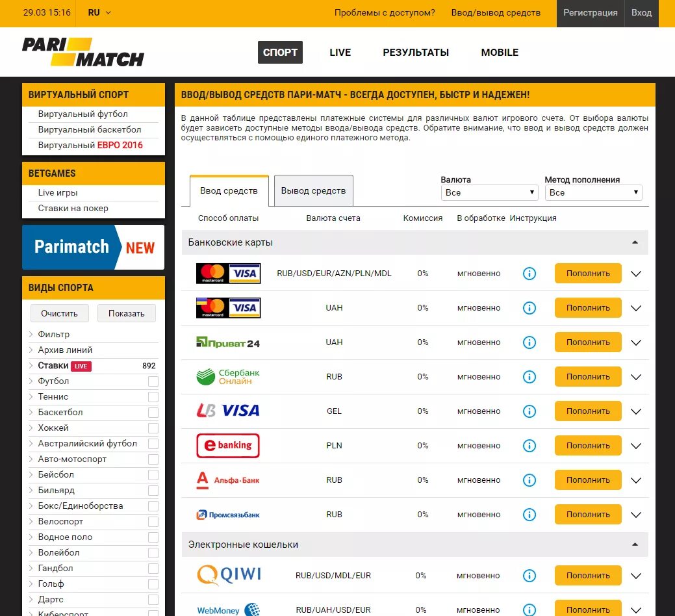Viewport: 675px width, 616px height.
Task: Click the Вход button
Action: point(641,13)
